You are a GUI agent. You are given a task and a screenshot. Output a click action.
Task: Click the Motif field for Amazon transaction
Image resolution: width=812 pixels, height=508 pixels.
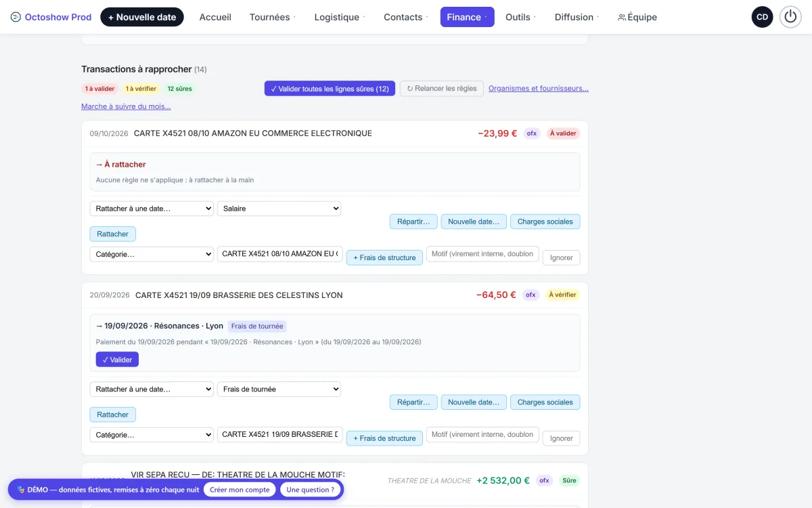click(482, 254)
